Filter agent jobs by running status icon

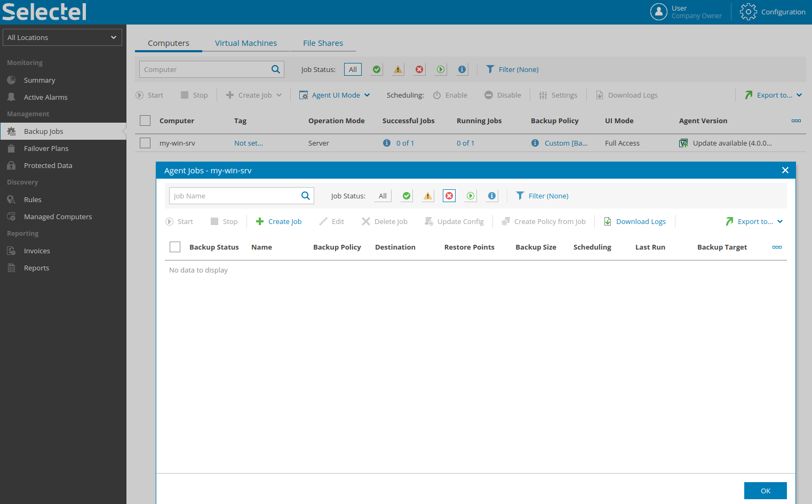click(x=471, y=196)
